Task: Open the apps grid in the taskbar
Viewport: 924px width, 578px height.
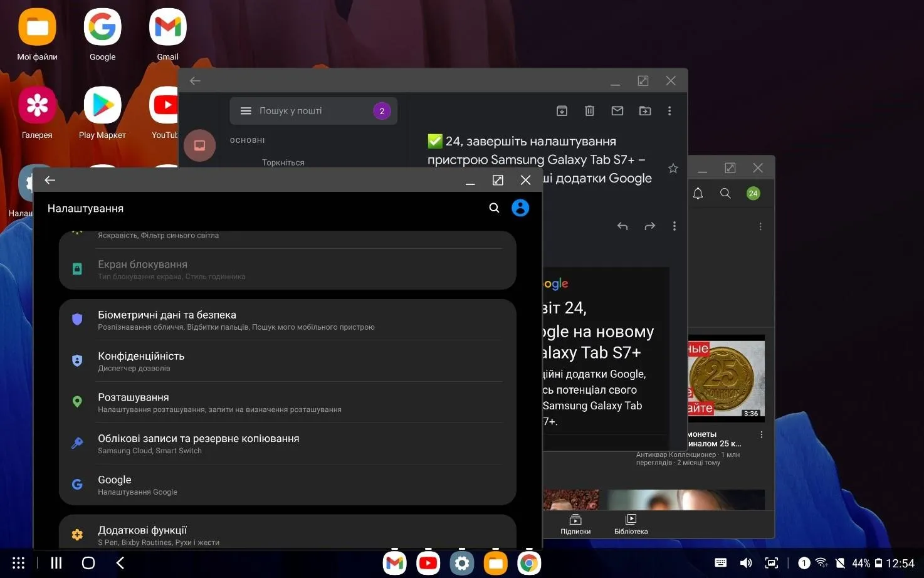Action: [19, 563]
